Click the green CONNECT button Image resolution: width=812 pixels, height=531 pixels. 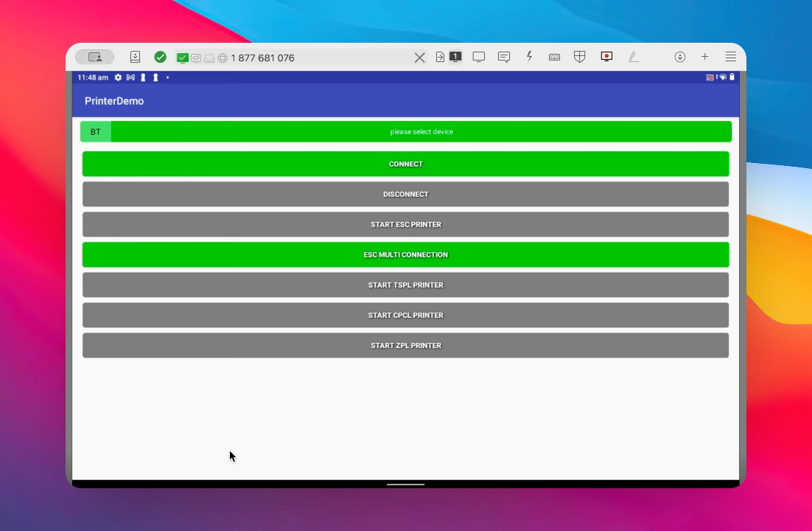pyautogui.click(x=405, y=164)
